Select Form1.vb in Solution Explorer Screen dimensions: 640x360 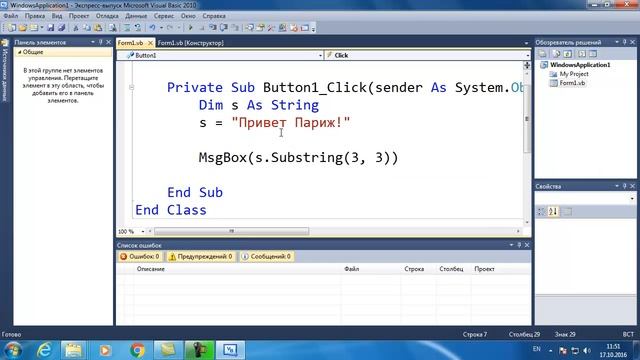coord(572,83)
